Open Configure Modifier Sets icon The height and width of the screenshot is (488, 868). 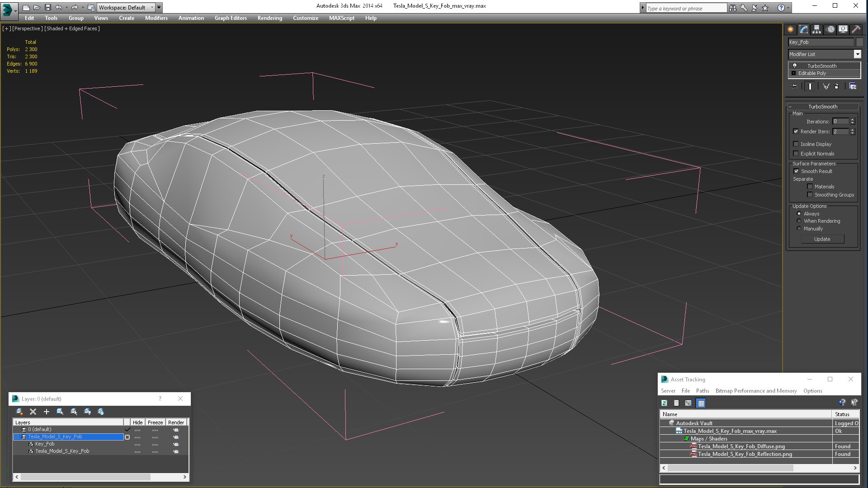[853, 86]
